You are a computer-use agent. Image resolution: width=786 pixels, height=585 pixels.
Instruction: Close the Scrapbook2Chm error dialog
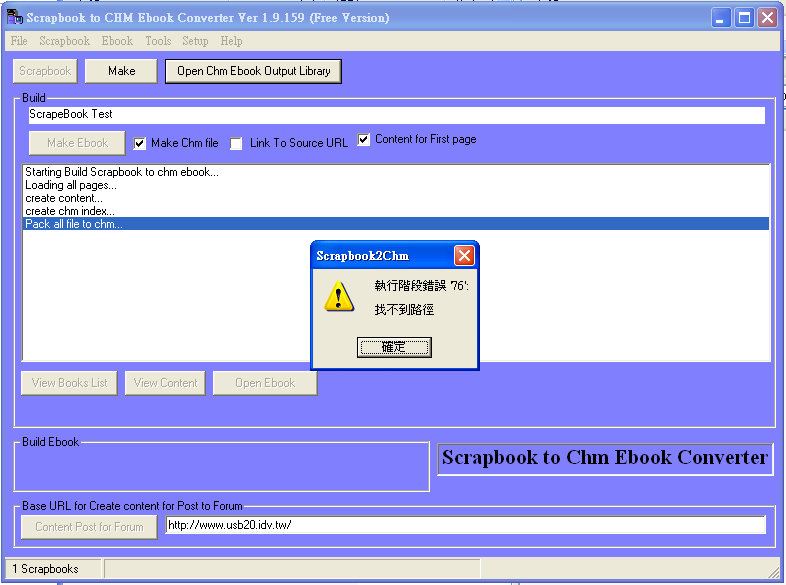(464, 255)
